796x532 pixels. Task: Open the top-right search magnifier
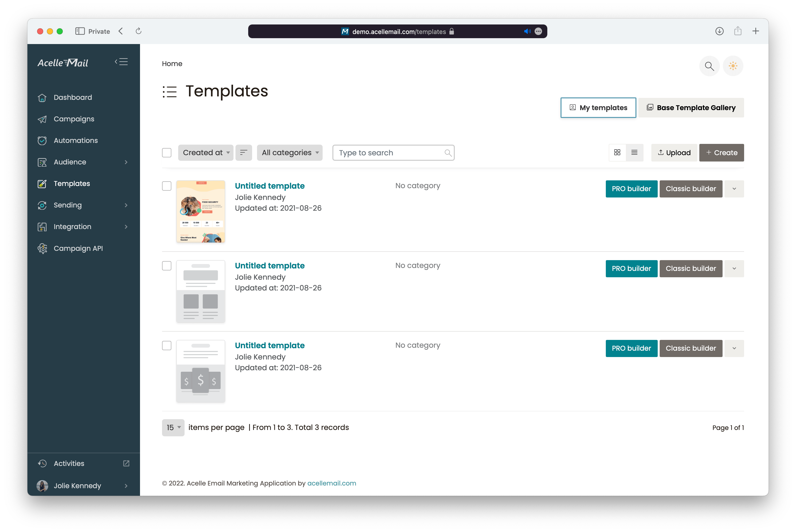click(709, 66)
